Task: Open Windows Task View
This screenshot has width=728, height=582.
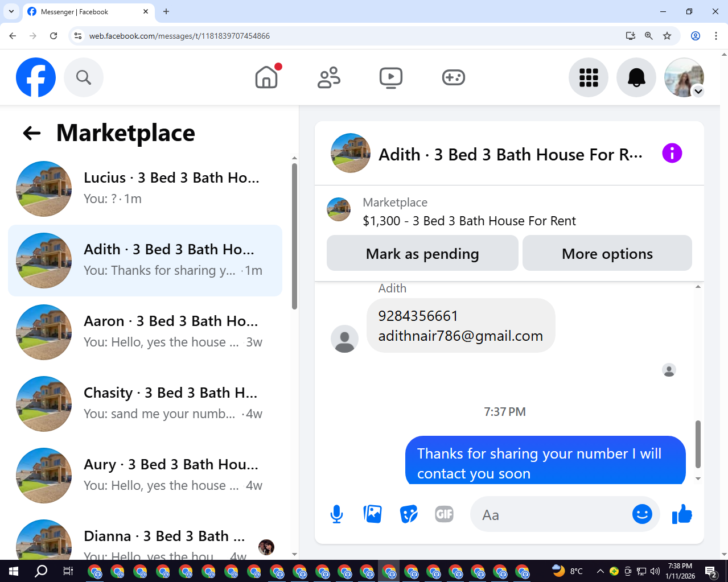Action: click(68, 571)
